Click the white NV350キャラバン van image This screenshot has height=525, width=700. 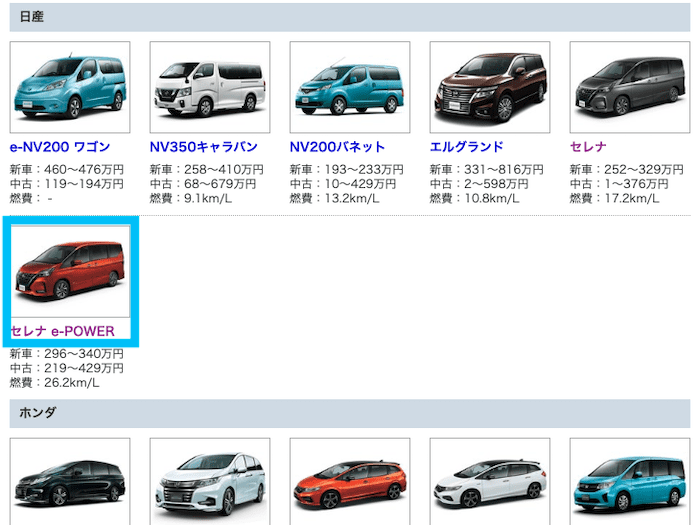point(210,87)
